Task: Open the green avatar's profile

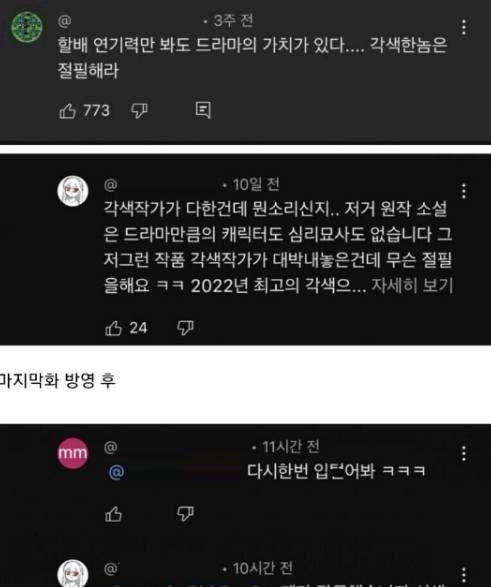Action: point(27,27)
